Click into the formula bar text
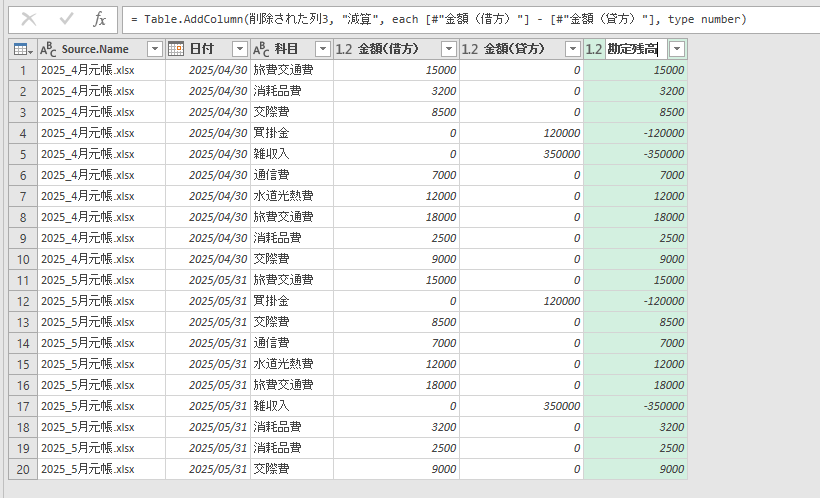The height and width of the screenshot is (498, 820). click(450, 19)
